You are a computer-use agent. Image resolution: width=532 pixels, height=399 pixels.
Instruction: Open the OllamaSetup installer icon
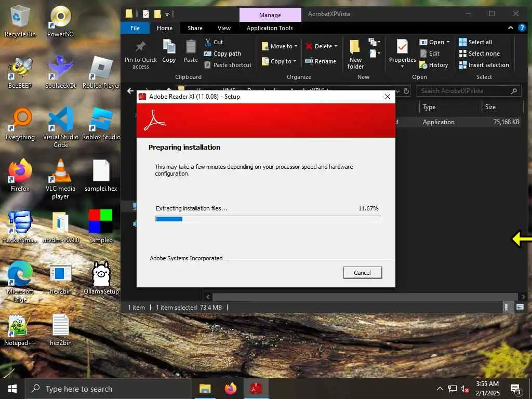tap(101, 278)
